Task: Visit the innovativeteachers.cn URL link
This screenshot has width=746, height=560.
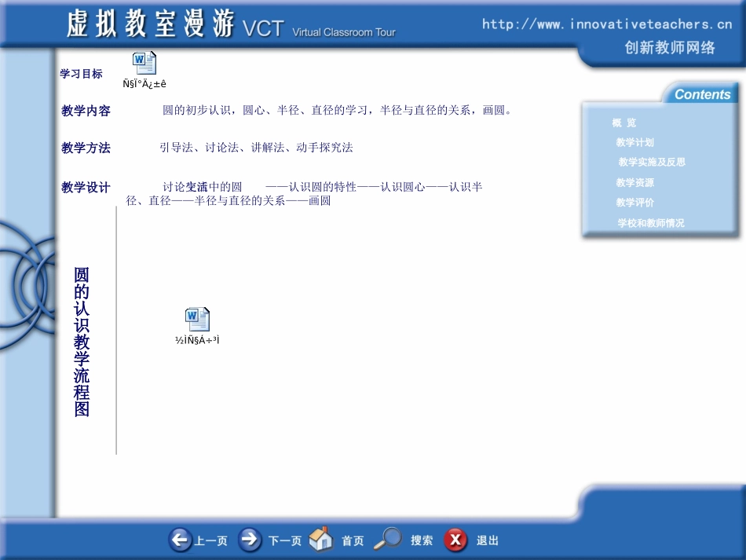Action: coord(606,24)
